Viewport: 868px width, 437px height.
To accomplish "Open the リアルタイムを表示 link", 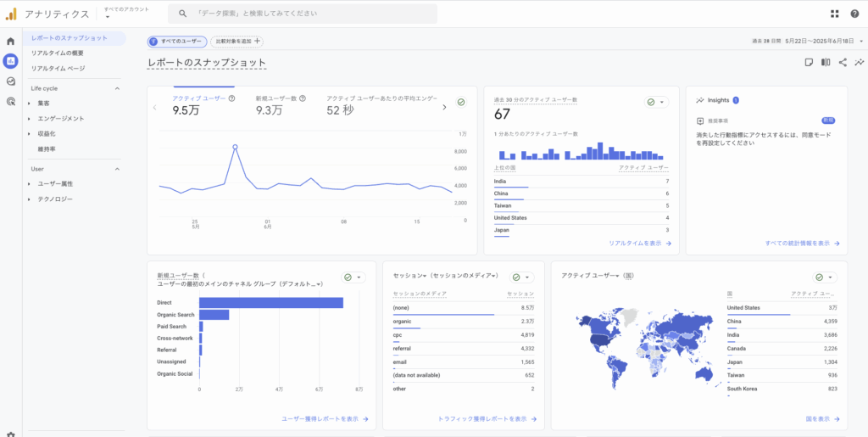I will click(639, 244).
